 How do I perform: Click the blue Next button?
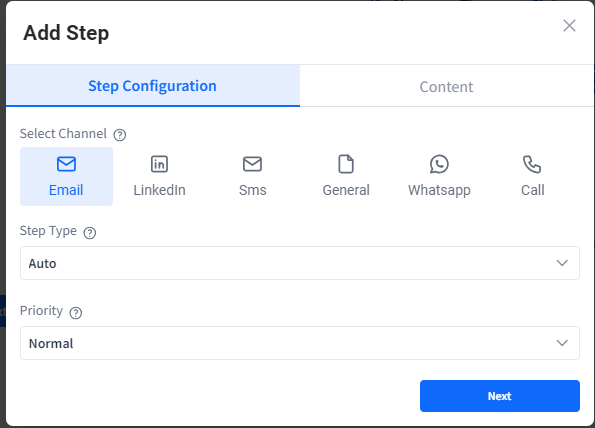(x=500, y=396)
